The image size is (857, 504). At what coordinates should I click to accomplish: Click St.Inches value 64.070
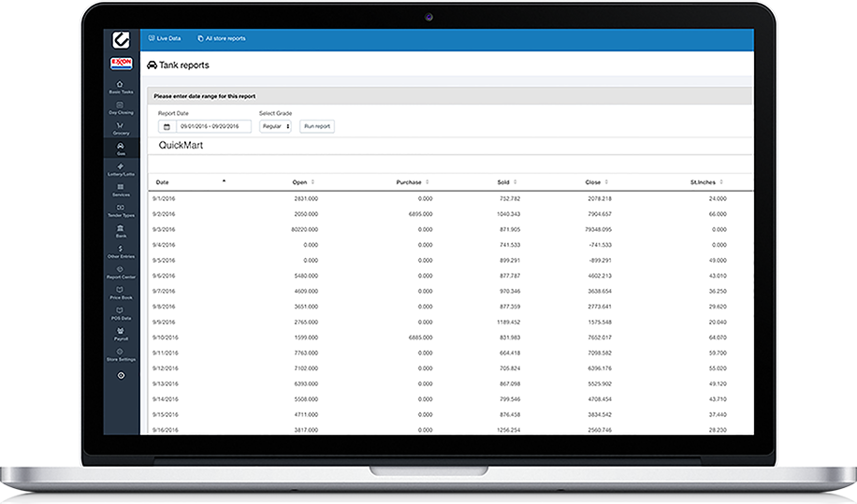coord(718,338)
